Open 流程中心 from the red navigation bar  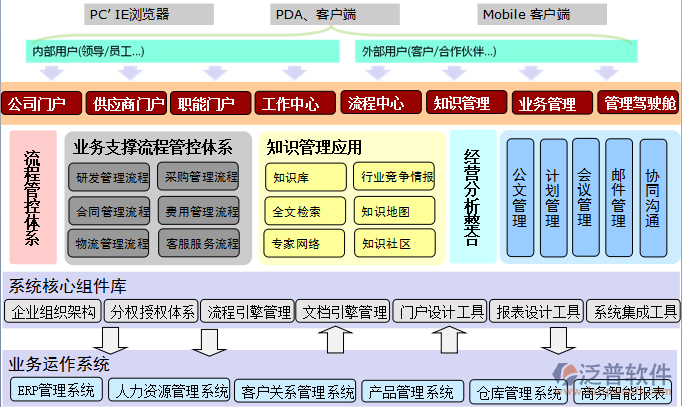[x=376, y=103]
